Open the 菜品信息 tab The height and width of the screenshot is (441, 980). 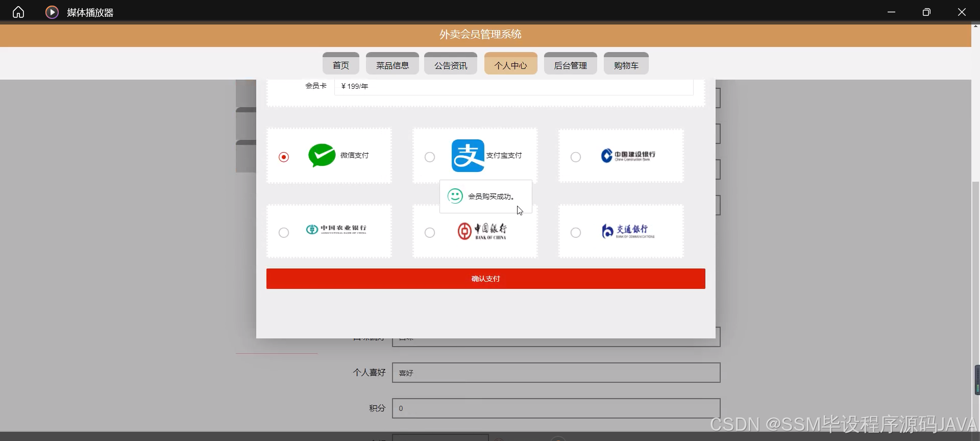393,64
